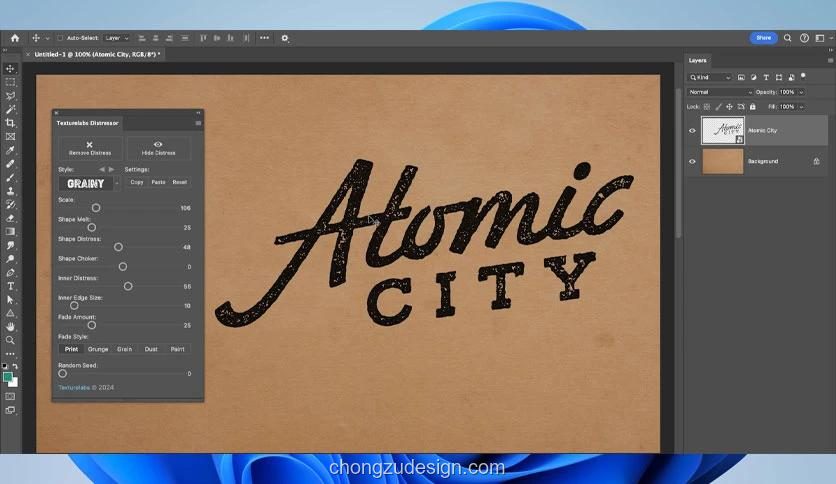
Task: Toggle Quick Mask mode icon
Action: [x=10, y=397]
